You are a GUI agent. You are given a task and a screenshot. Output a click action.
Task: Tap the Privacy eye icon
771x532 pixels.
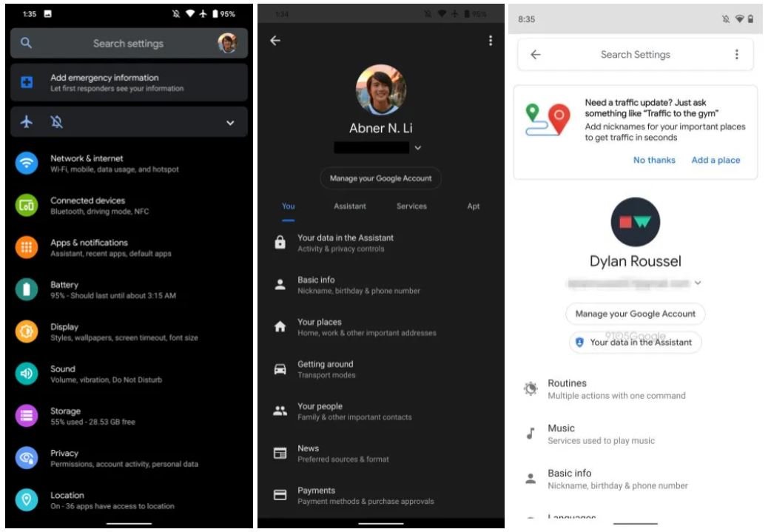[x=27, y=458]
